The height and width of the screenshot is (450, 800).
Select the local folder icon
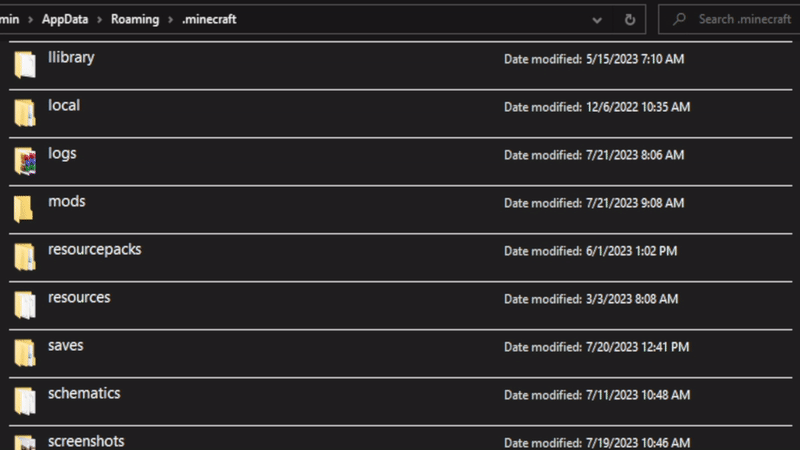[x=25, y=112]
